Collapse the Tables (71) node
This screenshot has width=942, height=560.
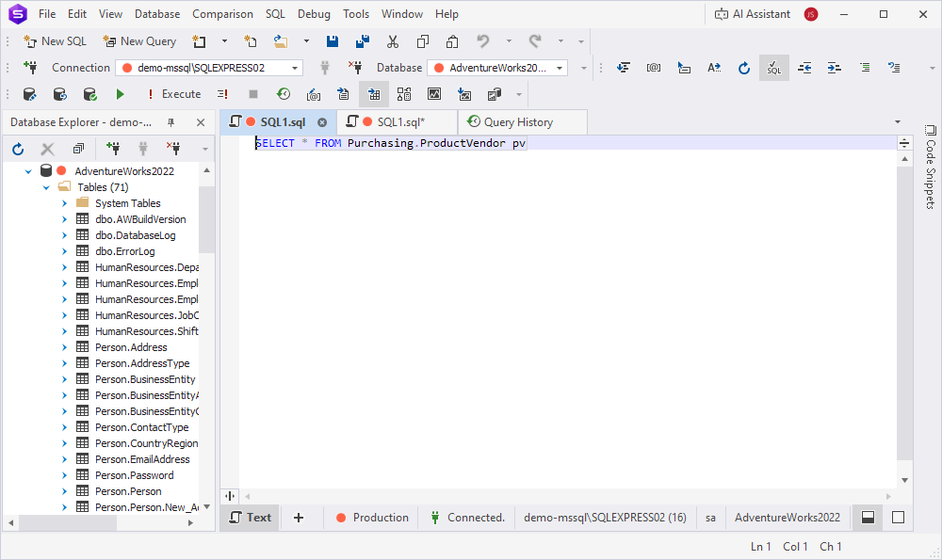pos(44,186)
